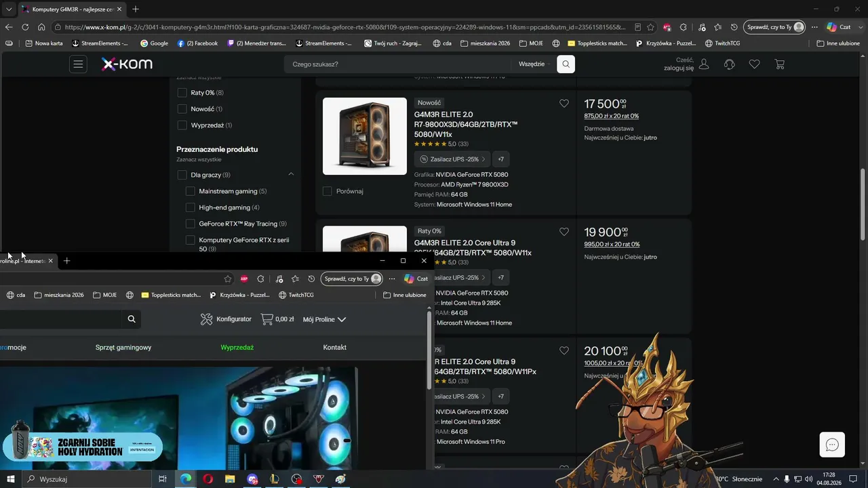868x488 pixels.
Task: Click Zaznacz wszystkie under Przeznaczenie produktu
Action: click(x=199, y=160)
